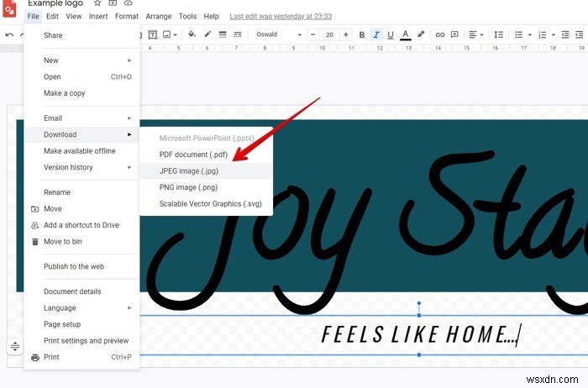The height and width of the screenshot is (388, 588).
Task: Select the text box tool
Action: click(153, 35)
